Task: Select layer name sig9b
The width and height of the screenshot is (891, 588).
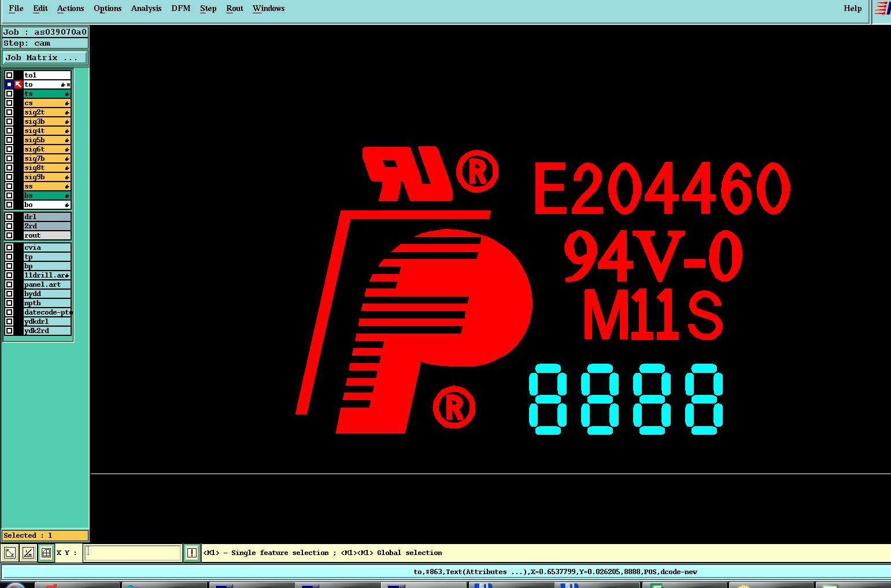Action: coord(47,177)
